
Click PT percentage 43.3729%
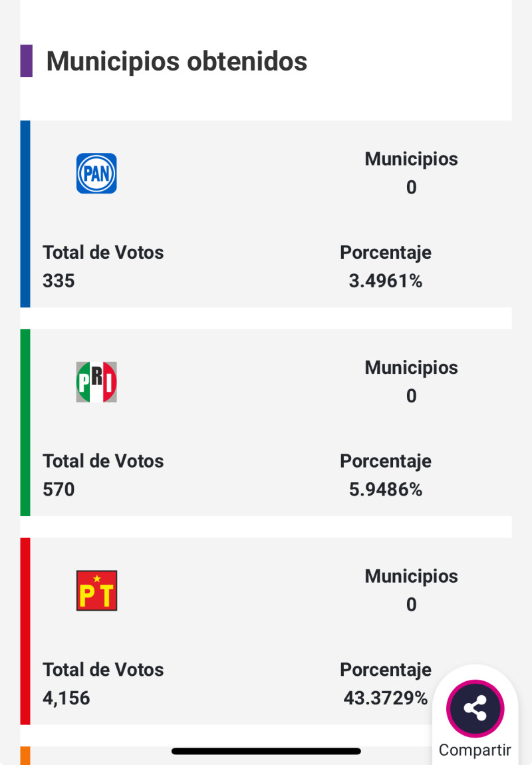tap(386, 698)
